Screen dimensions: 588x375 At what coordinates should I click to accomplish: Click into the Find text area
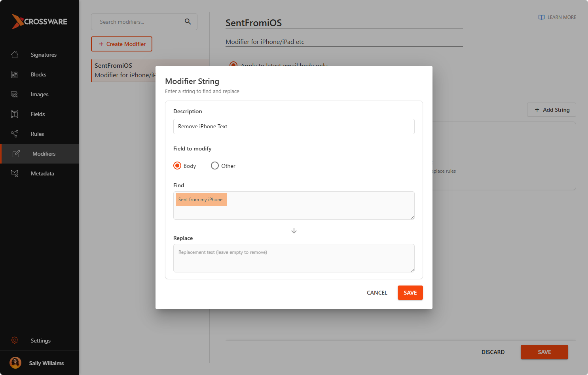pos(294,206)
